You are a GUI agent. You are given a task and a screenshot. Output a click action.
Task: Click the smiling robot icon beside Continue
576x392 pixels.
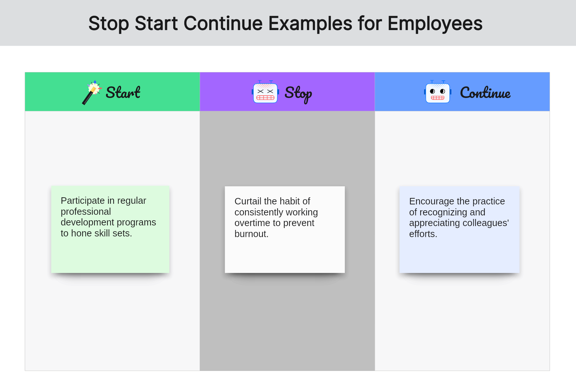[x=438, y=92]
